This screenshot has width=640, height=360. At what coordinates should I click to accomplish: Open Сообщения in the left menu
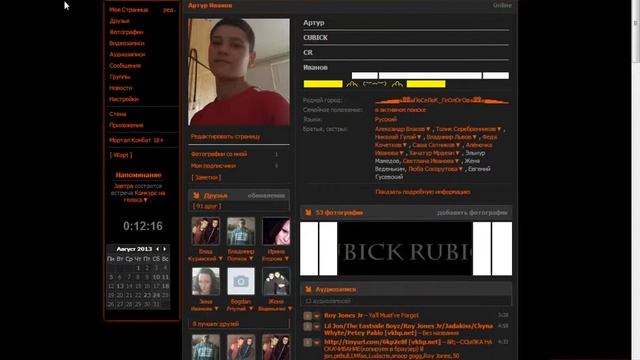click(125, 65)
